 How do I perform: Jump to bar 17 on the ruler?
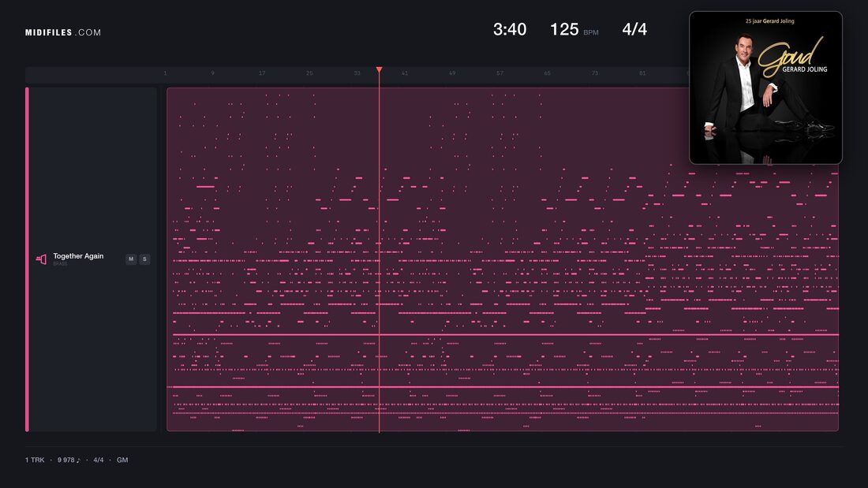tap(262, 73)
